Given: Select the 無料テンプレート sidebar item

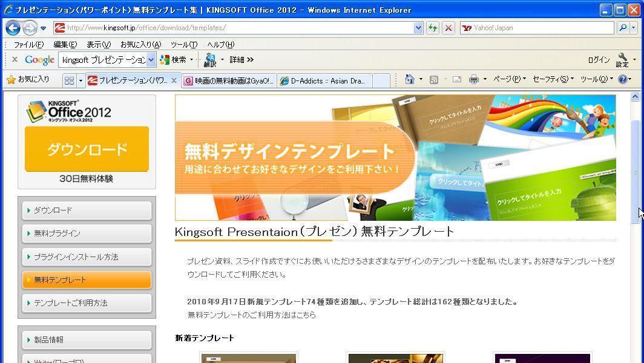Looking at the screenshot, I should coord(87,280).
